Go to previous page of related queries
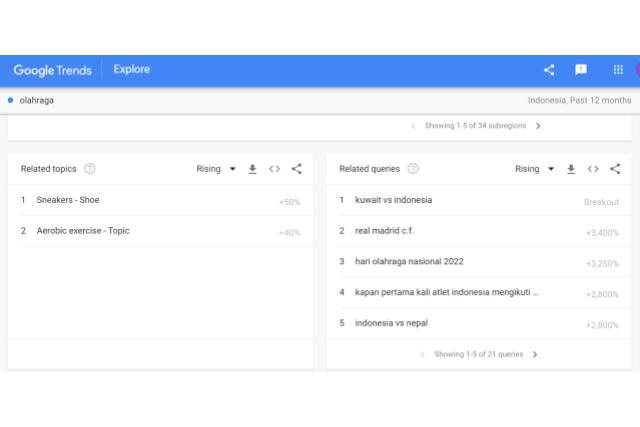The image size is (640, 427). [x=423, y=354]
